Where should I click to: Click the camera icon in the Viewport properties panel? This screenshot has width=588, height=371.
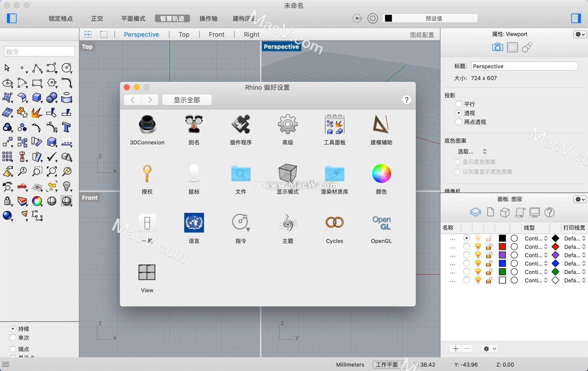click(x=497, y=47)
